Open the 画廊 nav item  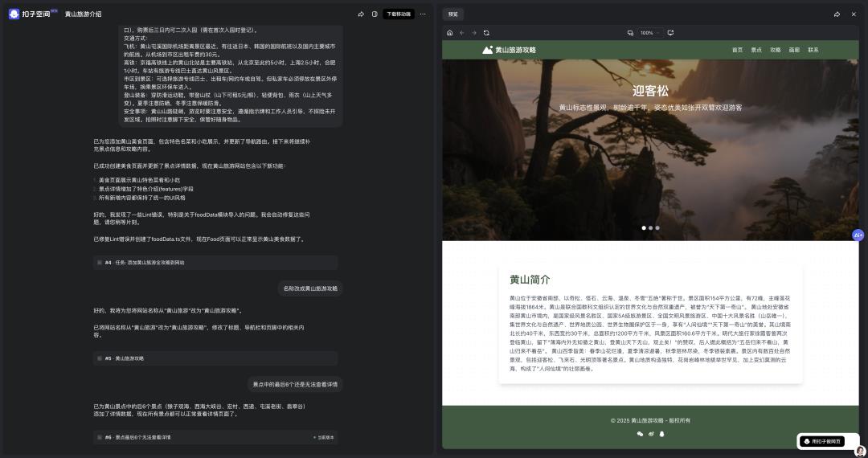tap(794, 50)
